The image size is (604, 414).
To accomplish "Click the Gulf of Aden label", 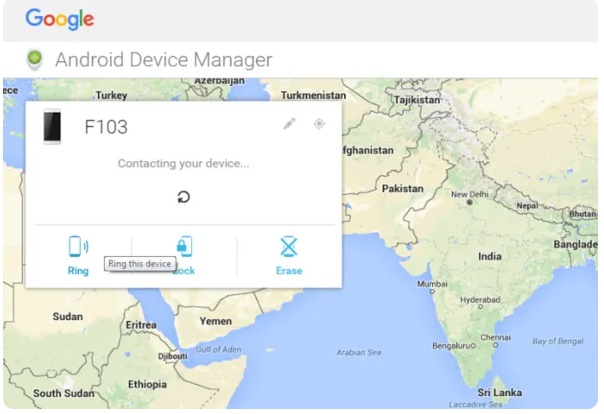I will [x=218, y=349].
